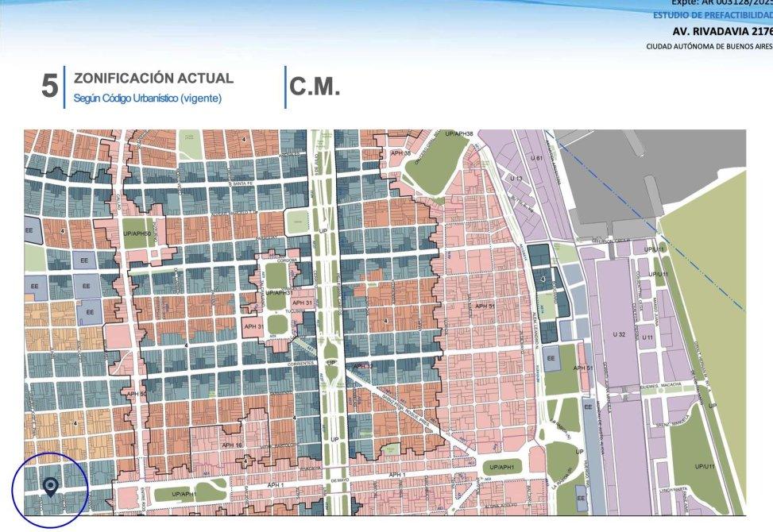Click the DE MAYO street label
The width and height of the screenshot is (773, 532).
(340, 481)
